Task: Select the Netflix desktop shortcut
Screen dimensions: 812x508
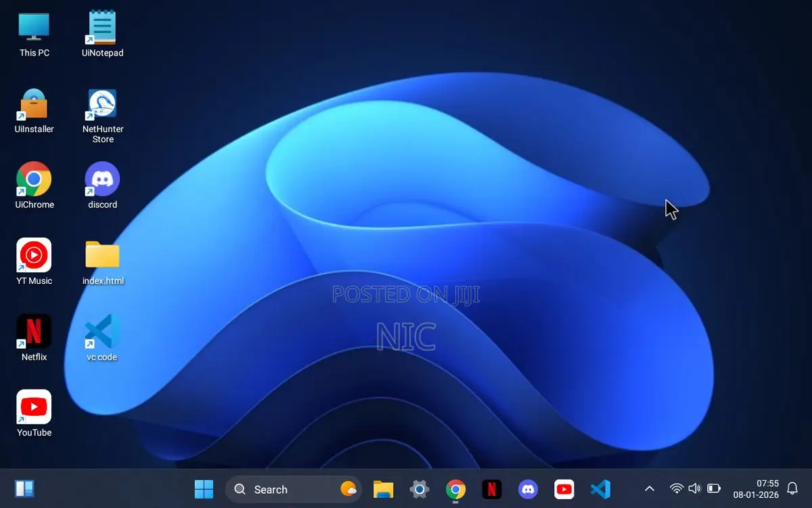Action: click(x=34, y=337)
